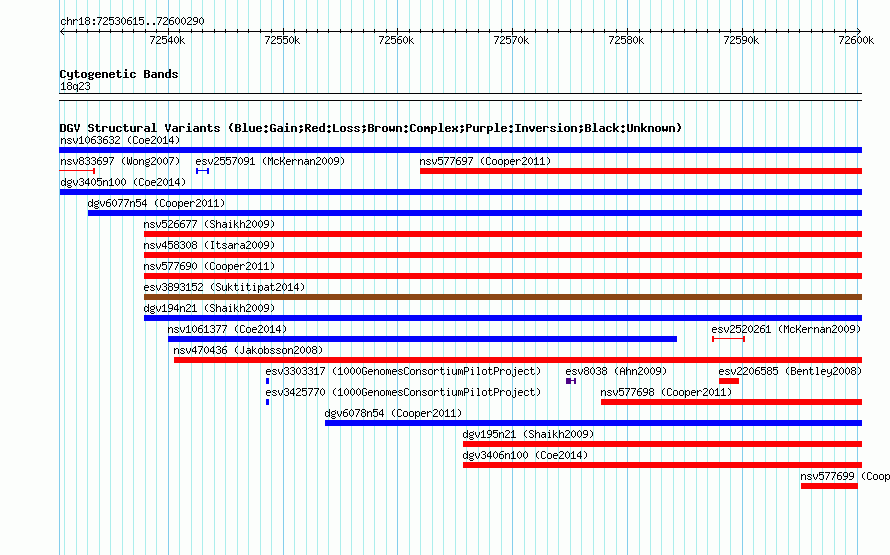The image size is (890, 555).
Task: Open the nsv470436 (Jakobsson2008) label
Action: [x=248, y=350]
